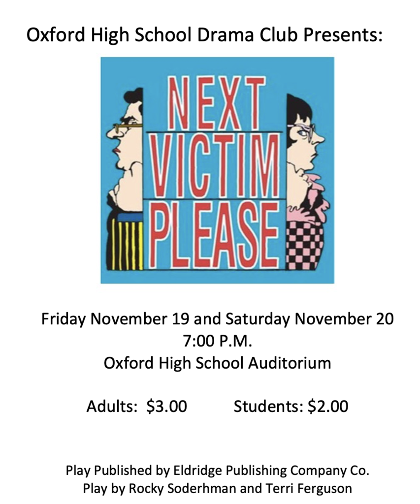Click Saturday November 20 text
The height and width of the screenshot is (504, 420).
[x=309, y=319]
